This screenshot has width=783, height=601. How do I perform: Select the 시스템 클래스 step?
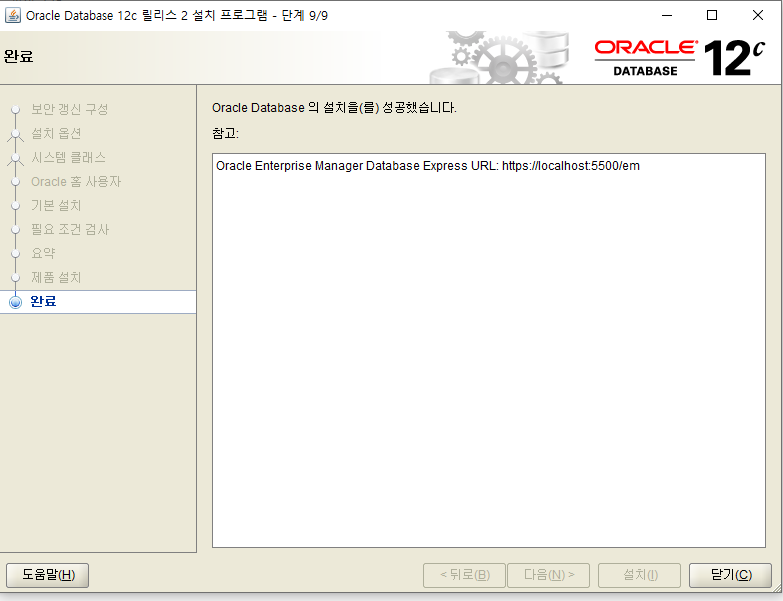click(68, 157)
